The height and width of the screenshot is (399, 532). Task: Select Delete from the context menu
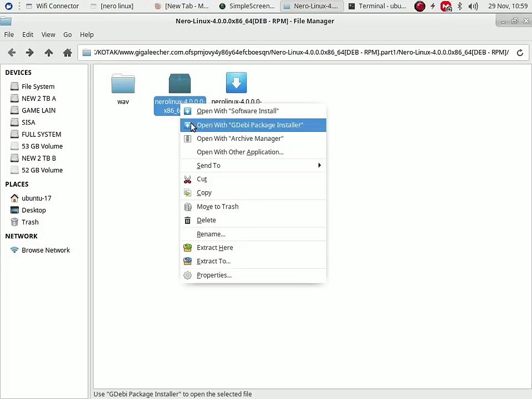tap(253, 220)
